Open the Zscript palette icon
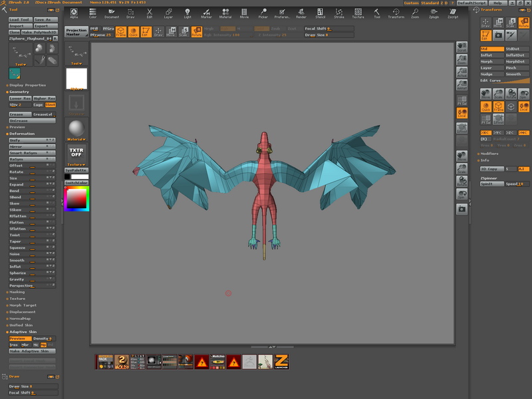 [453, 13]
